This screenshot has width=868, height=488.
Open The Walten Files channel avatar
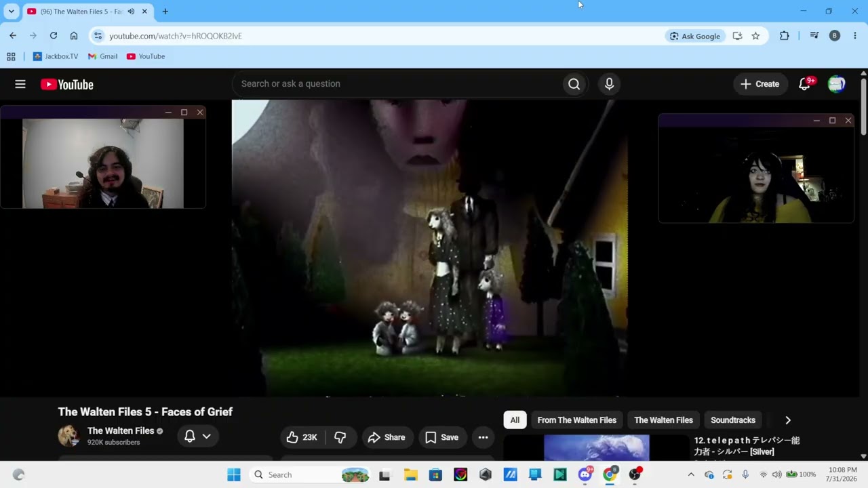(x=68, y=436)
